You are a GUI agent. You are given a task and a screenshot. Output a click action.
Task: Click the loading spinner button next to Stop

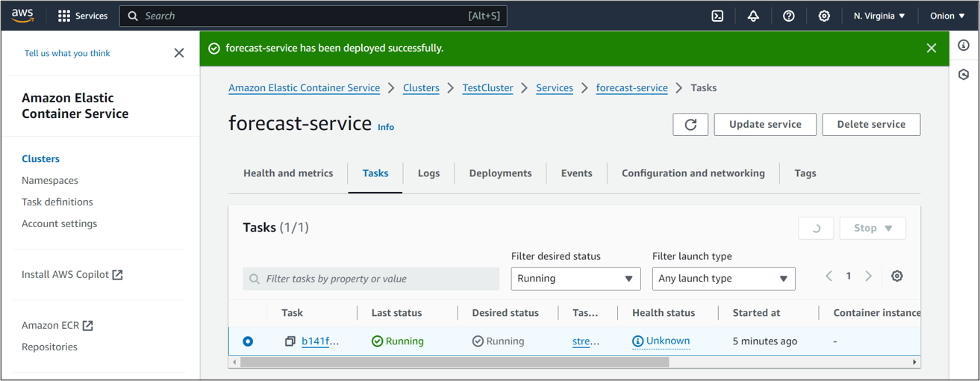[816, 229]
